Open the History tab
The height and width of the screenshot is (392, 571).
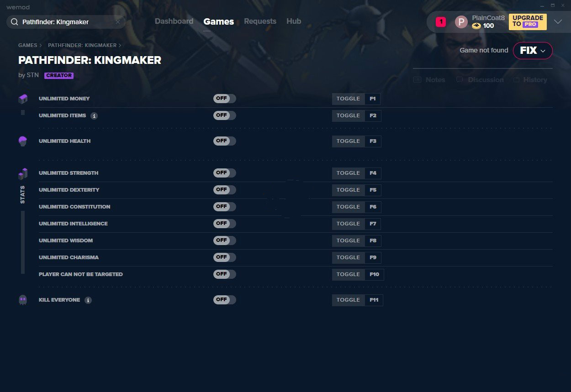click(530, 80)
